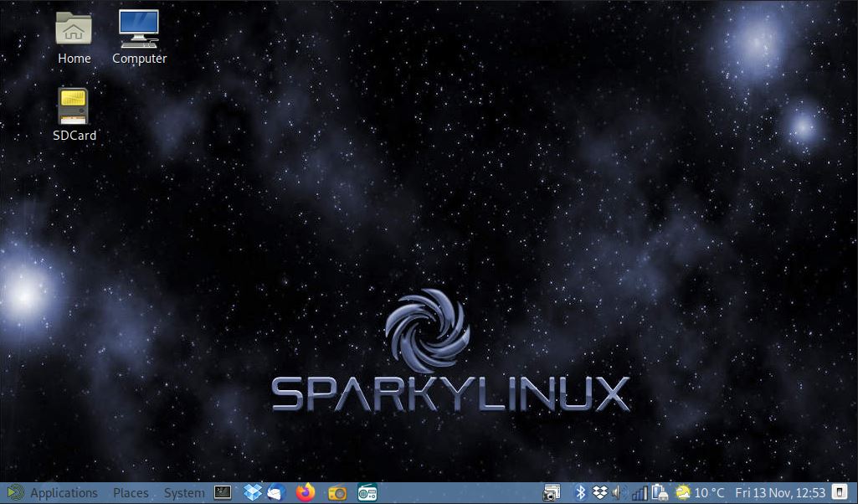Open the SDCard desktop icon

[x=74, y=115]
